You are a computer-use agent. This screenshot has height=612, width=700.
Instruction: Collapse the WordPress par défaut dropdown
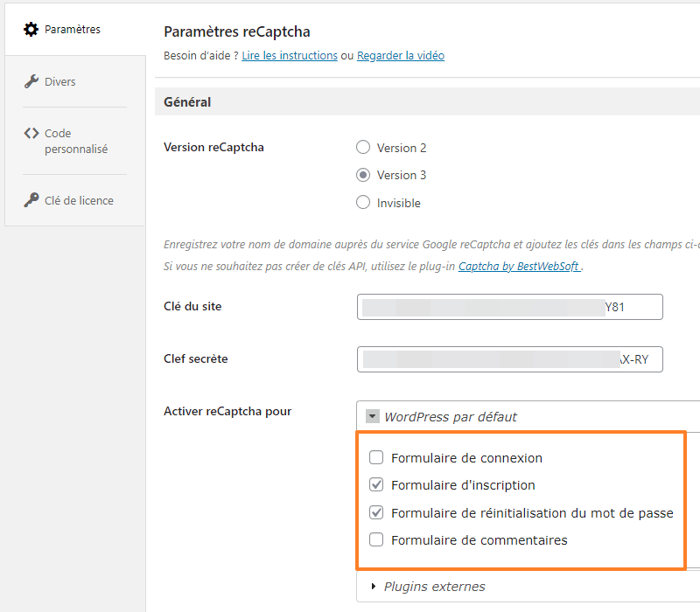[x=373, y=417]
